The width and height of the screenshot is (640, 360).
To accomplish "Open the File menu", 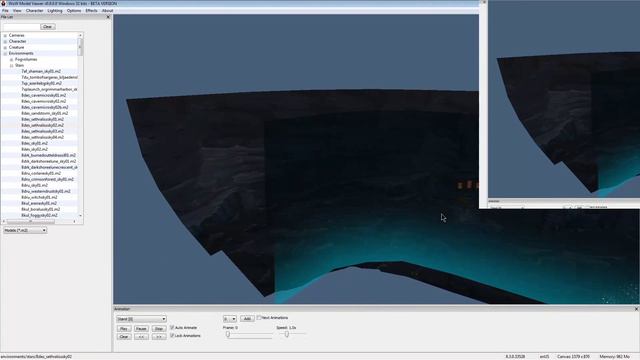I will [x=5, y=11].
